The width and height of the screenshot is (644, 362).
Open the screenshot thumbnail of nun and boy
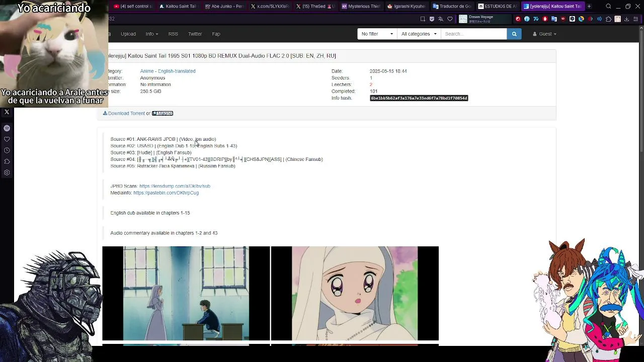click(186, 293)
